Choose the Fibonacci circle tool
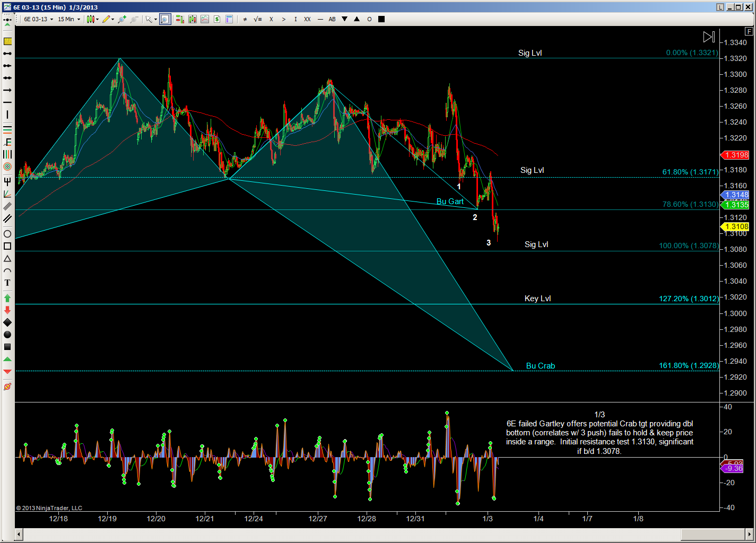The height and width of the screenshot is (543, 756). pyautogui.click(x=7, y=167)
